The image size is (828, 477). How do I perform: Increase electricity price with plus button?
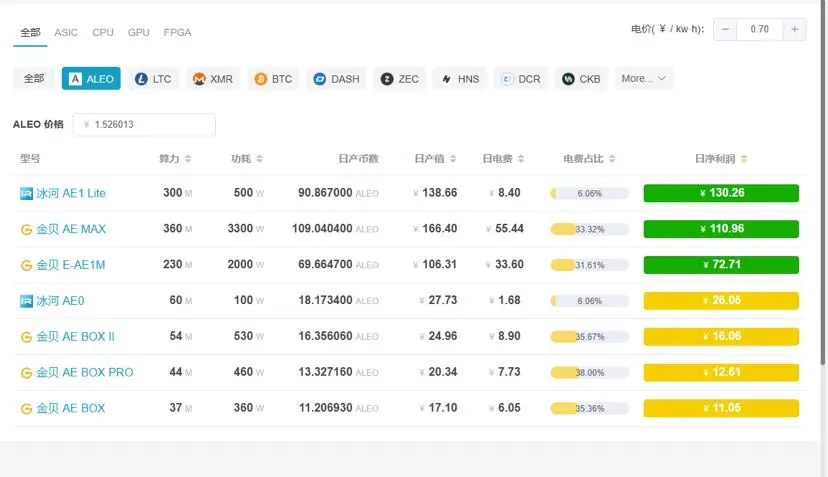794,30
